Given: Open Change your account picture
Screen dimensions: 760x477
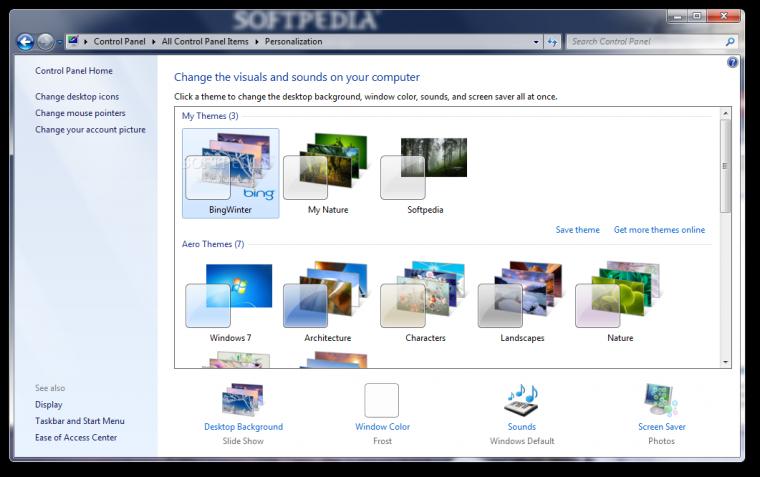Looking at the screenshot, I should (90, 129).
